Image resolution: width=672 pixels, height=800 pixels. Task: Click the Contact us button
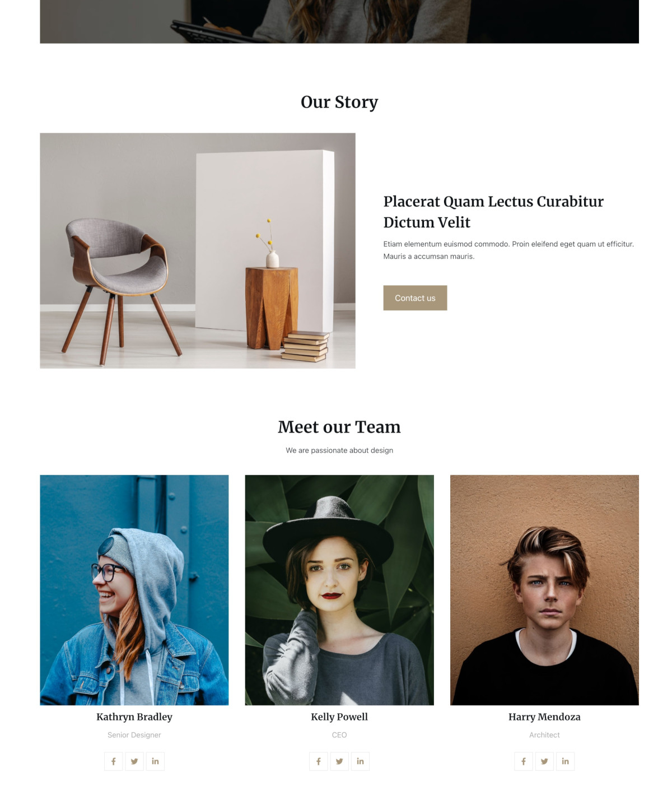click(415, 298)
